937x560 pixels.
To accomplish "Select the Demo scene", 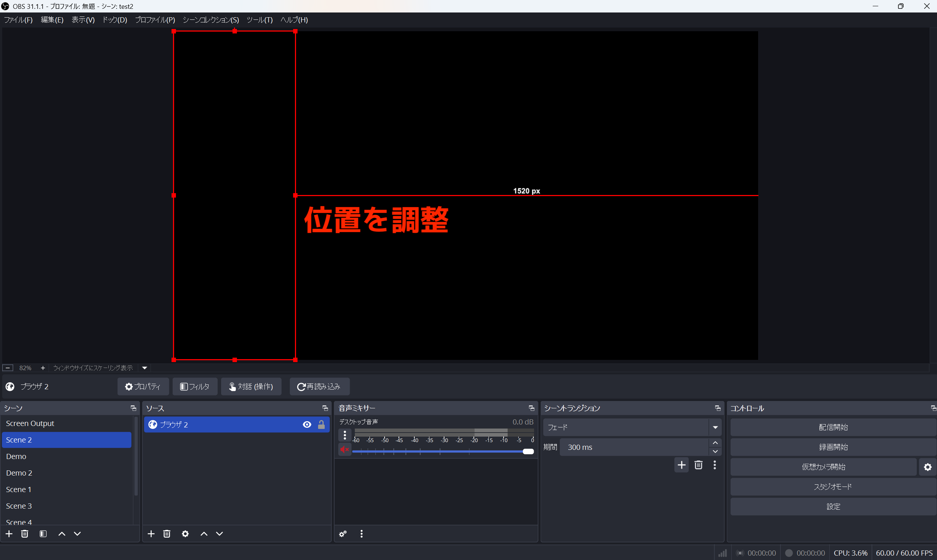I will [x=67, y=456].
